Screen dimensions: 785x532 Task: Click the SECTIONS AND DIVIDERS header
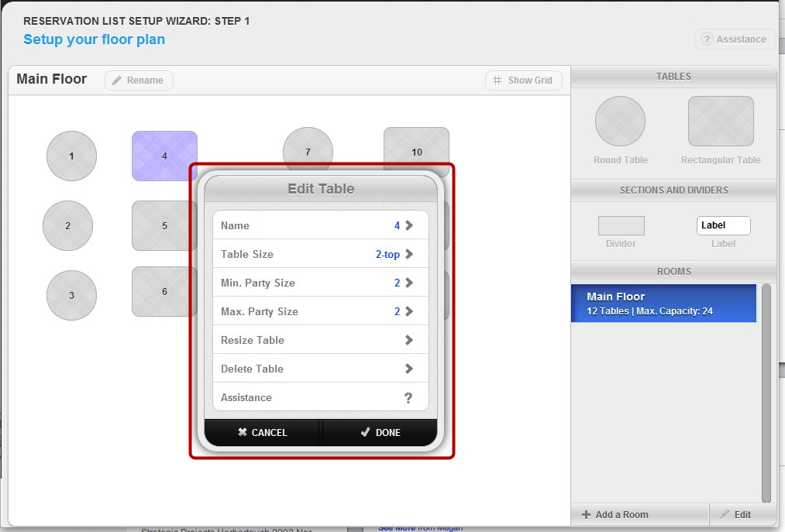(x=673, y=190)
